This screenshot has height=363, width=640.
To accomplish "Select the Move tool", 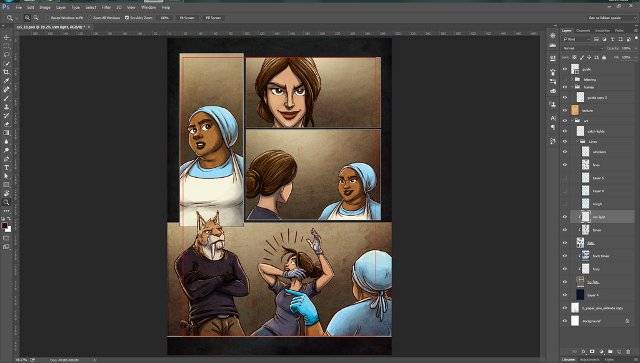I will [6, 37].
